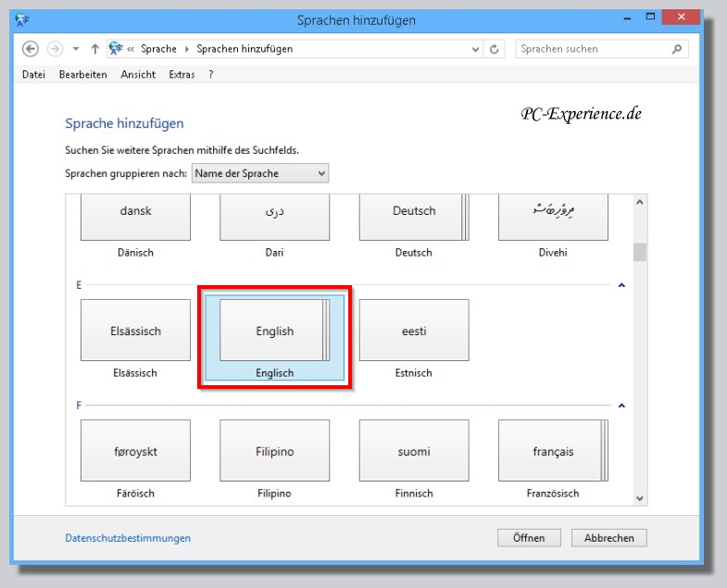Collapse the E language group
This screenshot has width=727, height=588.
point(621,285)
